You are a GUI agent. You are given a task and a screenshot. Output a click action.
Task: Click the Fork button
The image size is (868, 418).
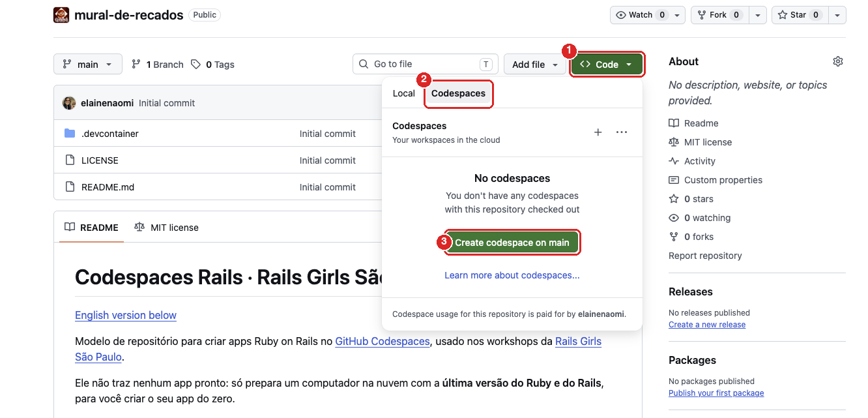click(x=720, y=15)
